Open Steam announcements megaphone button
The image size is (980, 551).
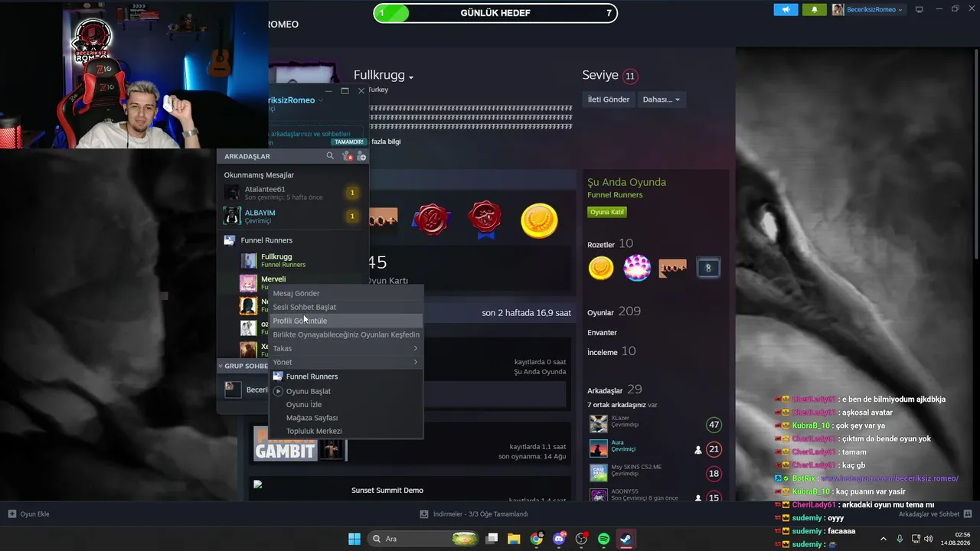point(786,9)
